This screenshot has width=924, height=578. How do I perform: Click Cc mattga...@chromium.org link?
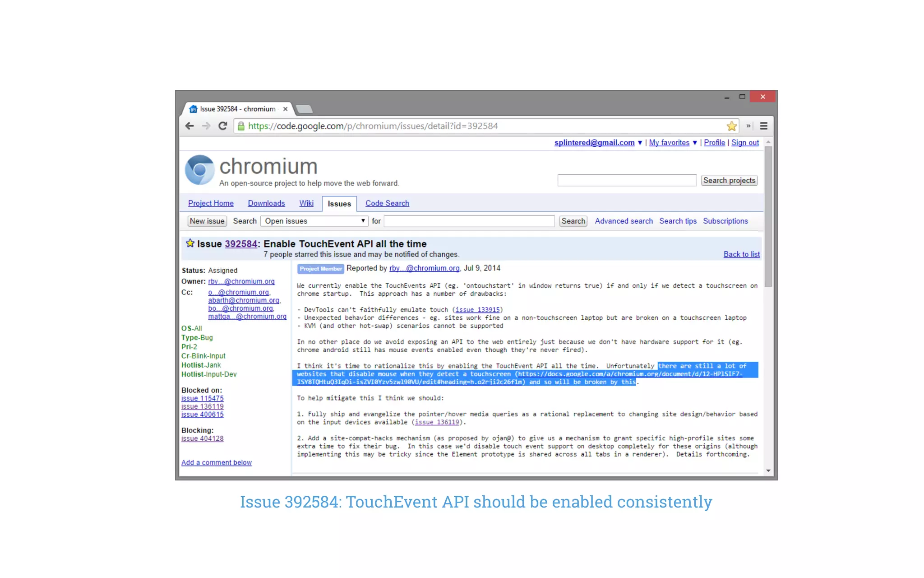point(247,317)
